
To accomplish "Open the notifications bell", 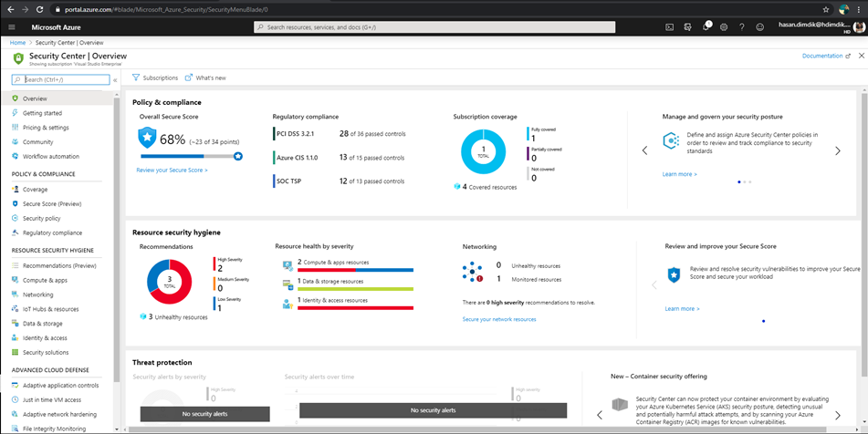I will click(x=706, y=27).
